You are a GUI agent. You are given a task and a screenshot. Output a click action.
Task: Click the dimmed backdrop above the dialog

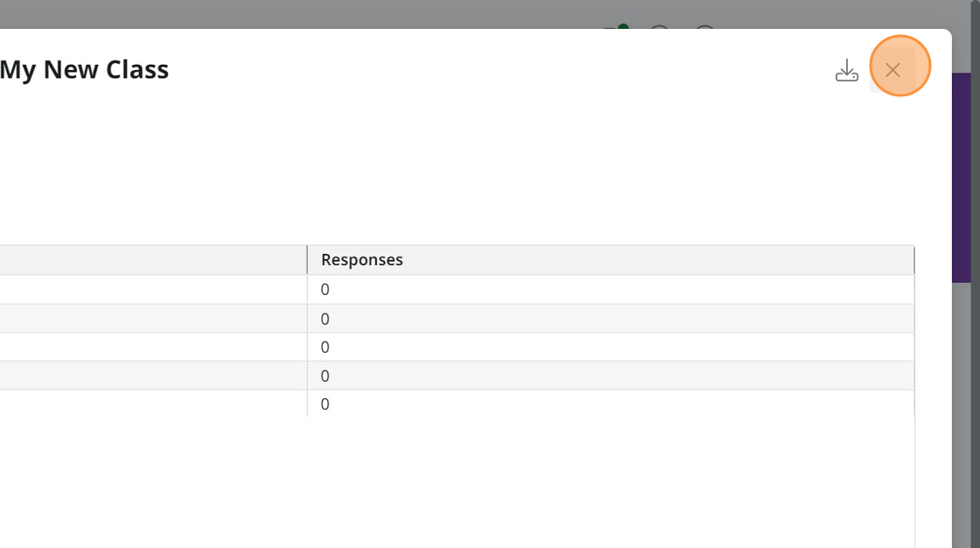tap(350, 13)
